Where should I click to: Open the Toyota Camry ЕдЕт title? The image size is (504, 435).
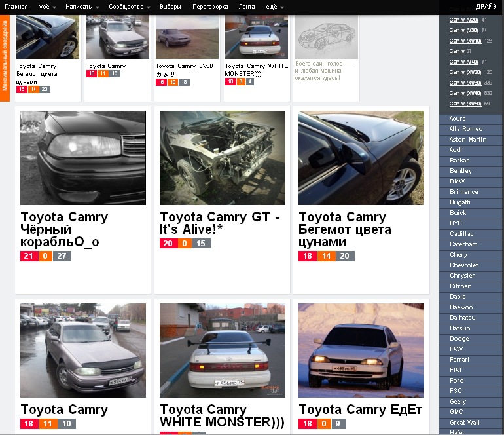coord(361,409)
